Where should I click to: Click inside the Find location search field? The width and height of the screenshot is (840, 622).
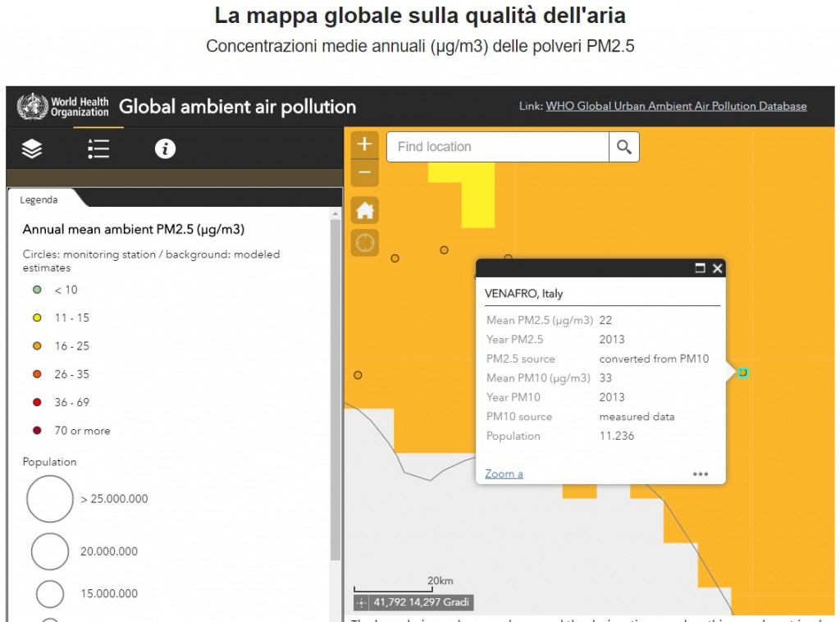pyautogui.click(x=496, y=147)
